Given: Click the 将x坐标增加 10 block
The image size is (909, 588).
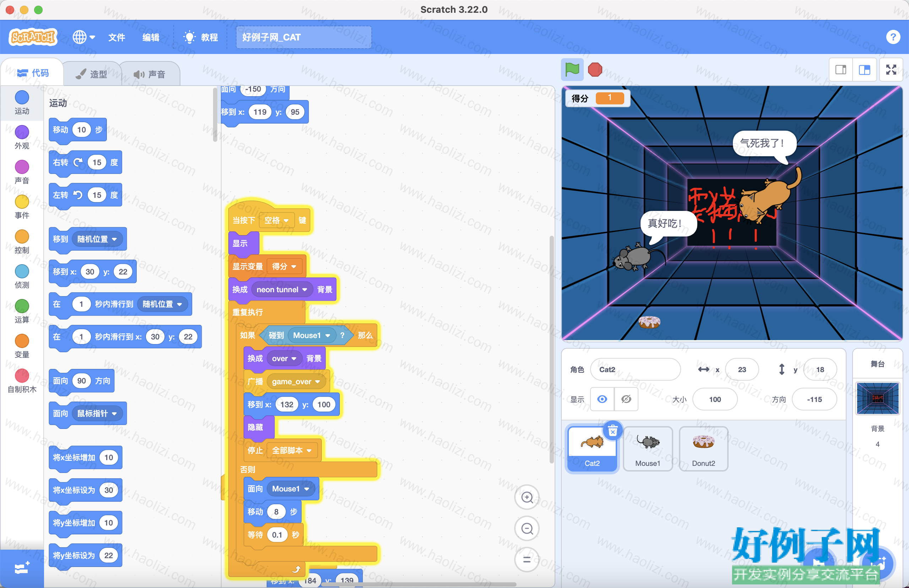Looking at the screenshot, I should 85,457.
